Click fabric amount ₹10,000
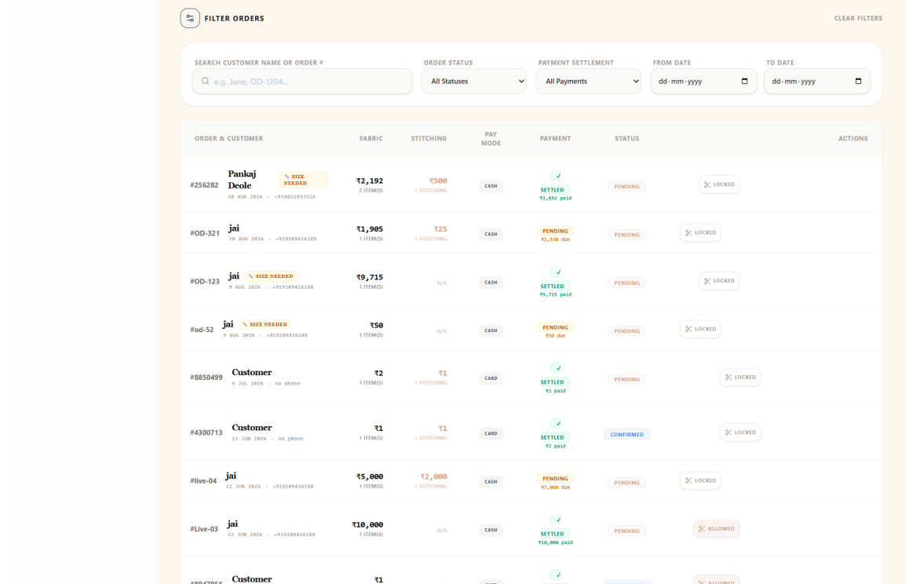 pos(367,524)
